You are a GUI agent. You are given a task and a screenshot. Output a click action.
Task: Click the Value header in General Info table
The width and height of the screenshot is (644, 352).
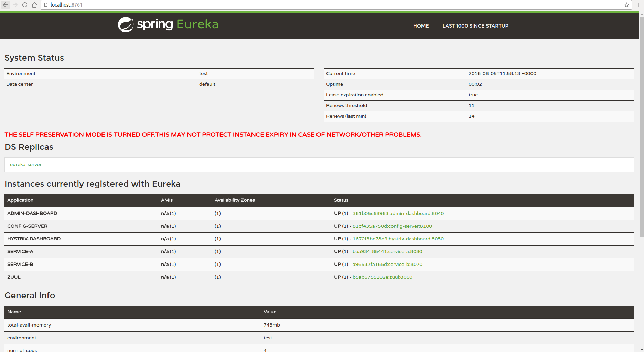270,312
